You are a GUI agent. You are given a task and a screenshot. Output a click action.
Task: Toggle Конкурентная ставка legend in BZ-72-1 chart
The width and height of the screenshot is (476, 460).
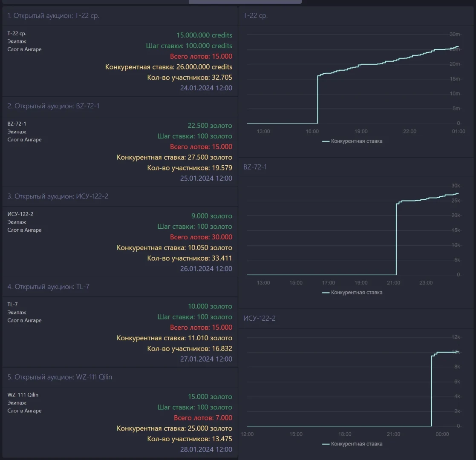click(352, 293)
